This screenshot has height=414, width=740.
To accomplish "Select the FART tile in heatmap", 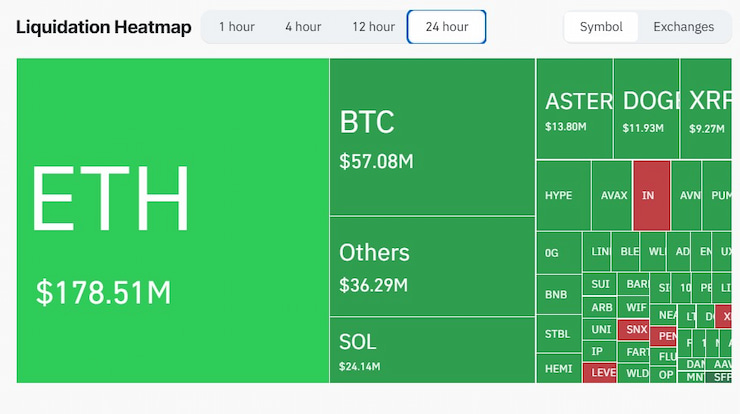I will (x=634, y=352).
